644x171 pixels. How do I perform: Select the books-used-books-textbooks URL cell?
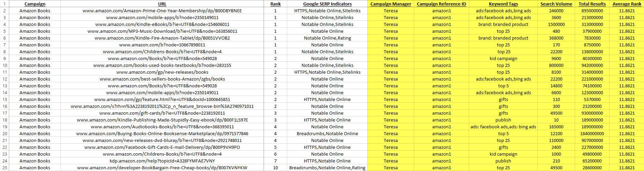(x=162, y=65)
